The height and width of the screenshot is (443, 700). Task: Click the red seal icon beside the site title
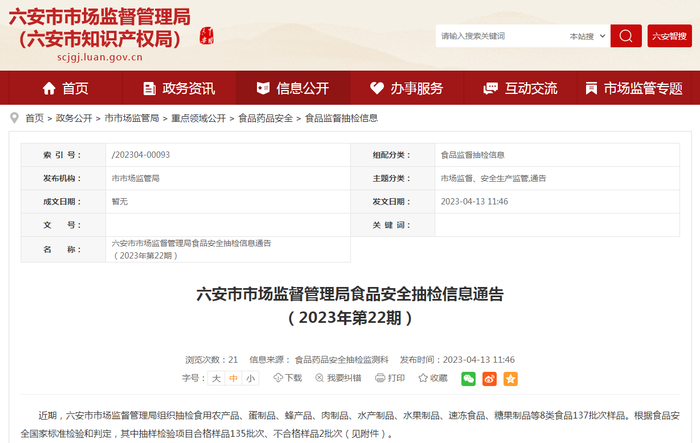(207, 36)
